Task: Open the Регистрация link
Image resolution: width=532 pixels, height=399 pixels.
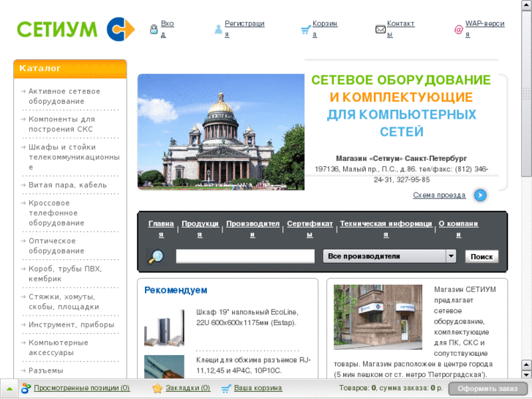Action: click(x=244, y=29)
